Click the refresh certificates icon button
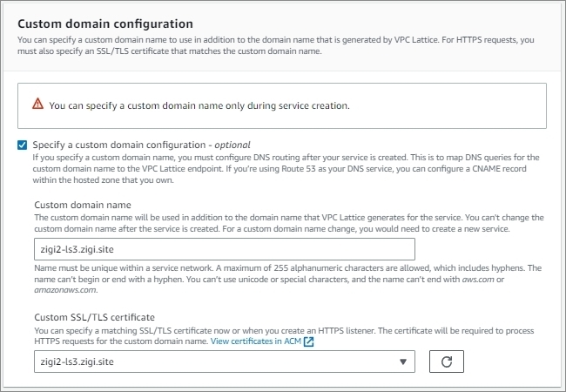The height and width of the screenshot is (392, 566). tap(447, 362)
